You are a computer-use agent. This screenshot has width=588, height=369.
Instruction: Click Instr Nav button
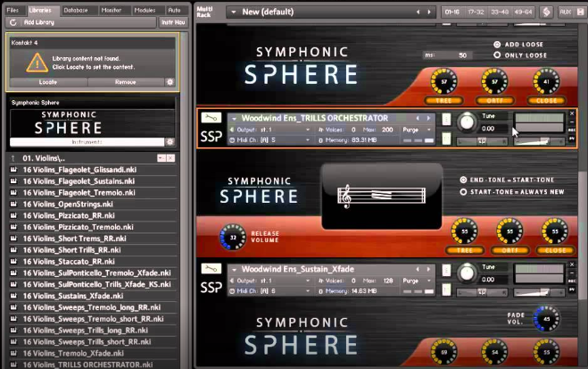(x=173, y=22)
